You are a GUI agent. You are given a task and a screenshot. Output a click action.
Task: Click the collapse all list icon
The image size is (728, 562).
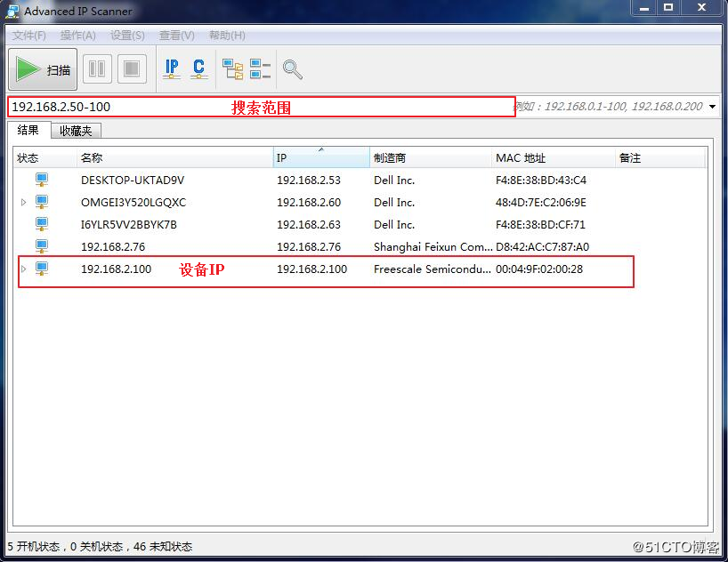[x=260, y=69]
